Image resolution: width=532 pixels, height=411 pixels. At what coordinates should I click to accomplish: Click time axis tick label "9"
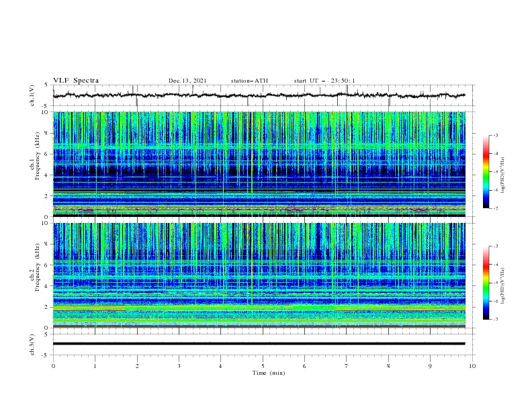(430, 366)
